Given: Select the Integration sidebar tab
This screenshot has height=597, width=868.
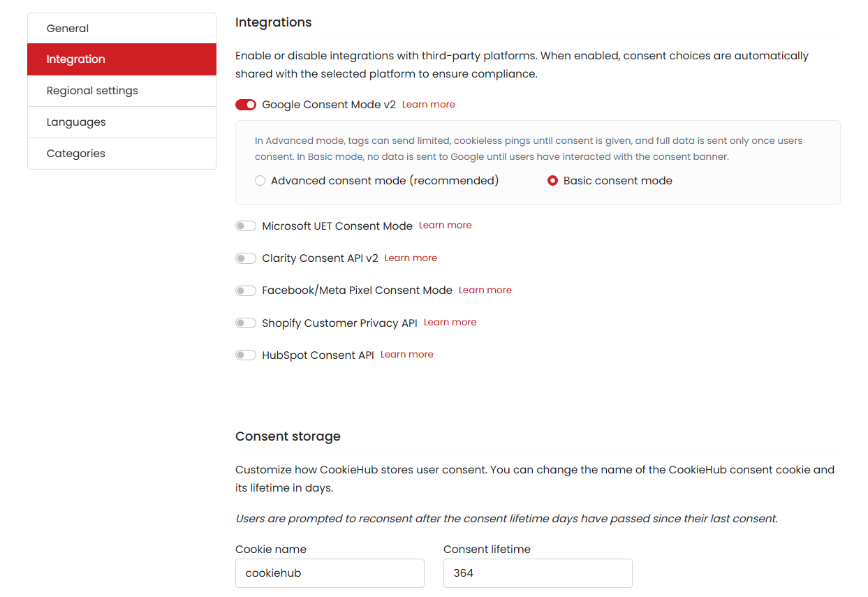Looking at the screenshot, I should (122, 59).
